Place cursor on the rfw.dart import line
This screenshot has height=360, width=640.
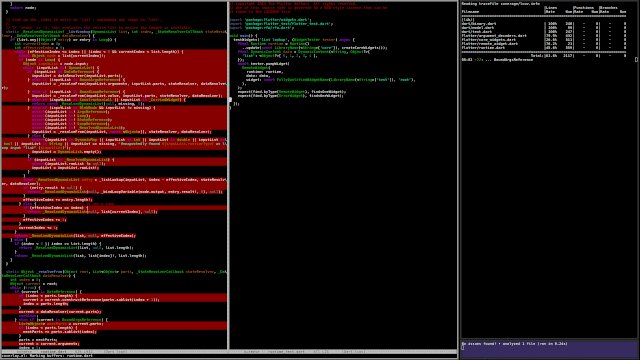point(261,28)
